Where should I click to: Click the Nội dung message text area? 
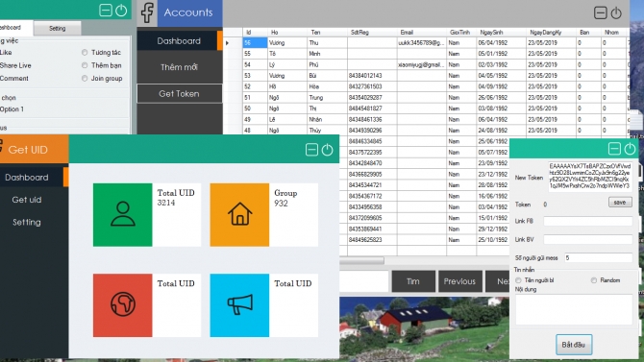574,309
